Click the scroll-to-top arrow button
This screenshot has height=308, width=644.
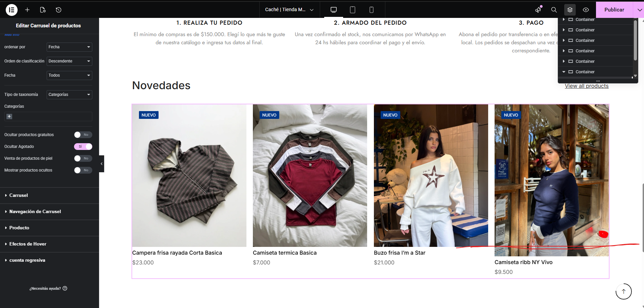[x=624, y=291]
